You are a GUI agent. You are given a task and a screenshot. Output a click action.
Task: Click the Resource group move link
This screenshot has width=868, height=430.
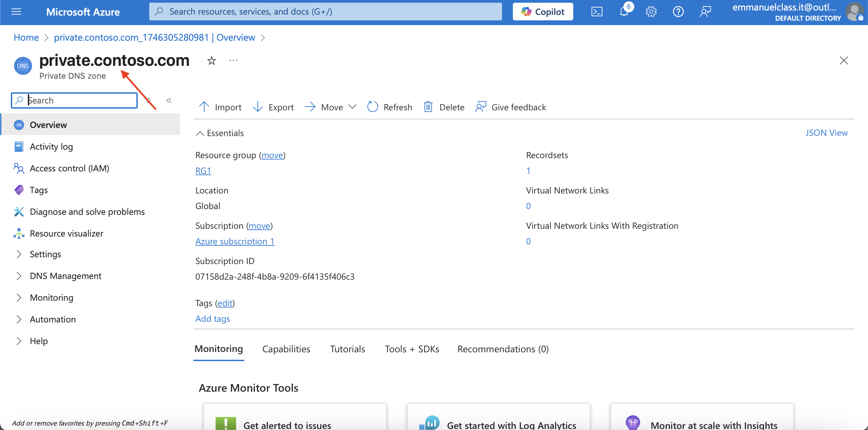pos(272,155)
